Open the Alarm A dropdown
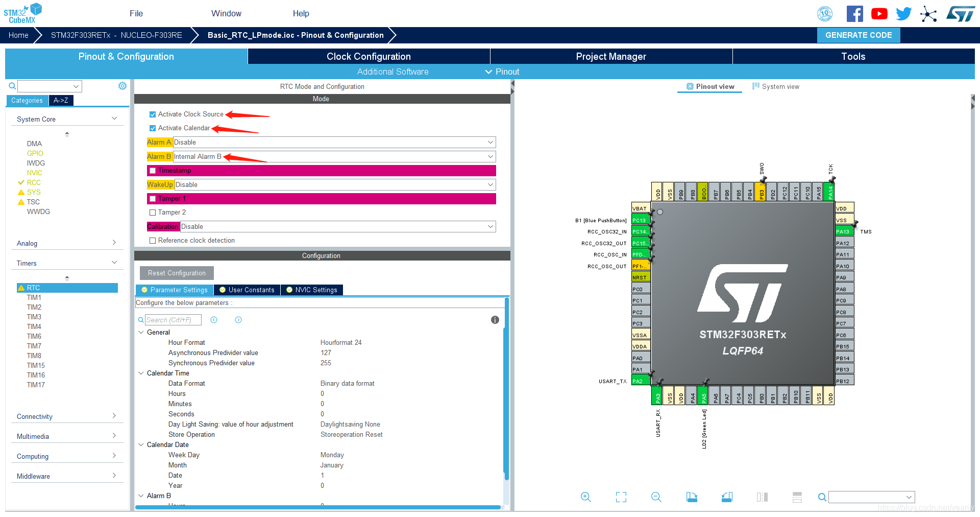Viewport: 980px width, 517px height. tap(334, 143)
